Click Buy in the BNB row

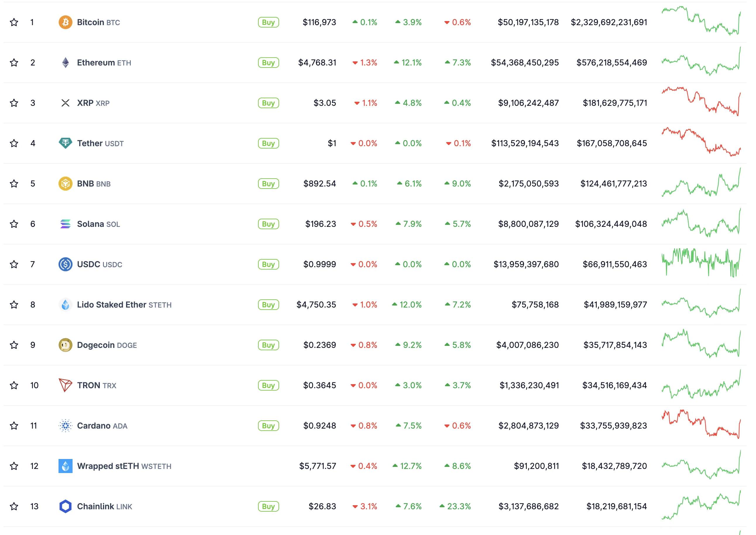pyautogui.click(x=269, y=184)
